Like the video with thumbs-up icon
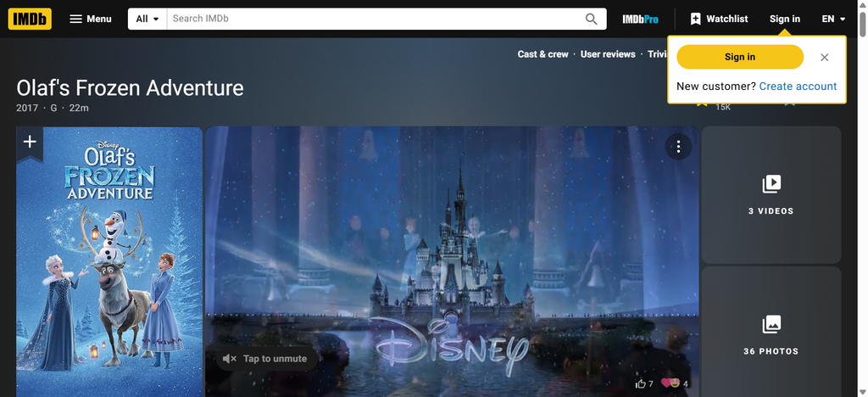This screenshot has height=397, width=868. pyautogui.click(x=641, y=383)
